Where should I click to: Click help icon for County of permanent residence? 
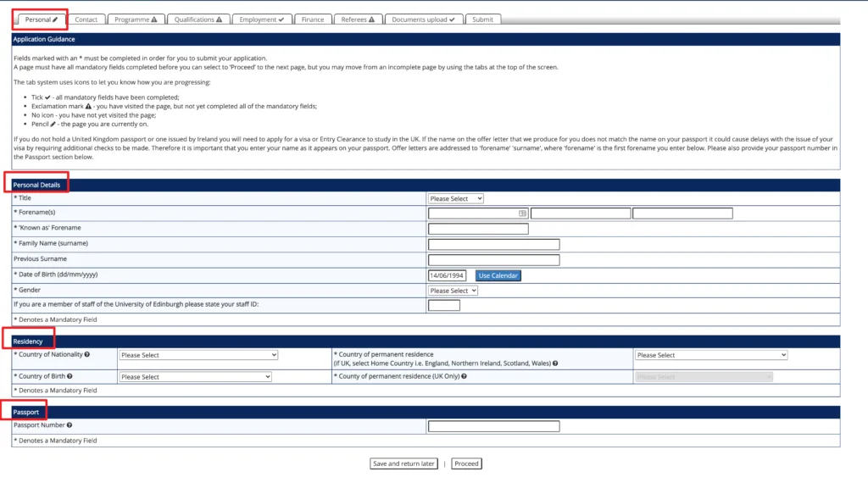(466, 376)
